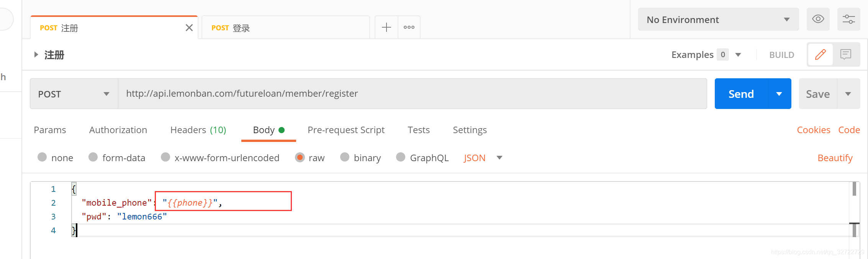Click the BUILD mode label
The image size is (868, 259).
[x=781, y=55]
